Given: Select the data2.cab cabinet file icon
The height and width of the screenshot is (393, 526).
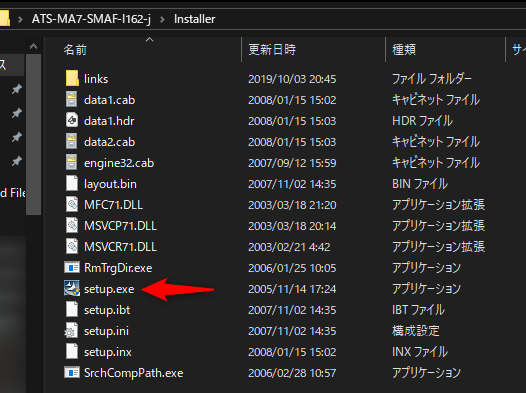Looking at the screenshot, I should coord(72,142).
